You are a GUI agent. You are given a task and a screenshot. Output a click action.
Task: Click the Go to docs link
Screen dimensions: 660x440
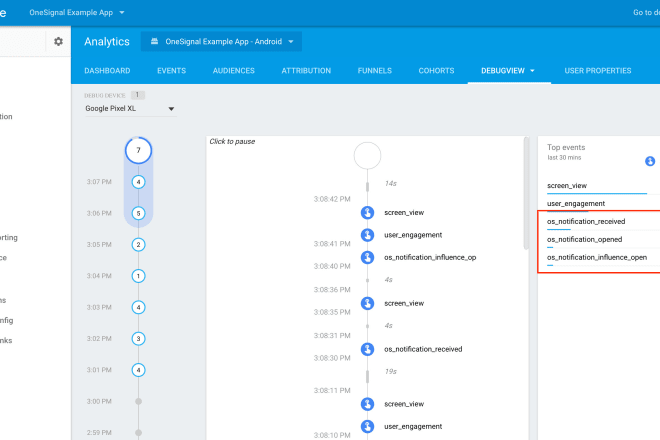pos(647,13)
